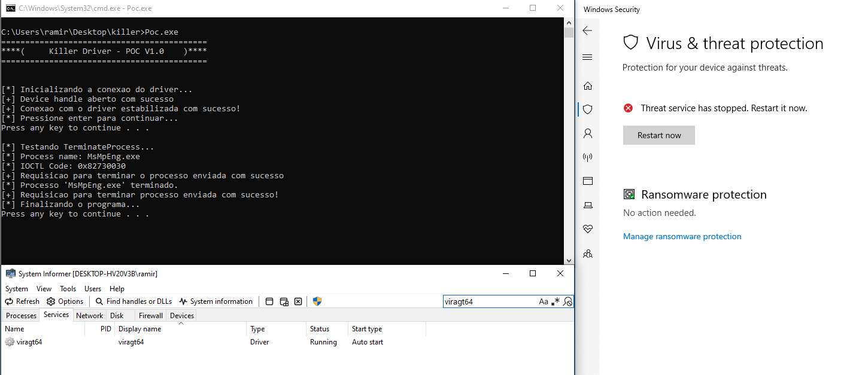Open the Tools menu in System Informer
Screen dimensions: 868x375
(68, 289)
